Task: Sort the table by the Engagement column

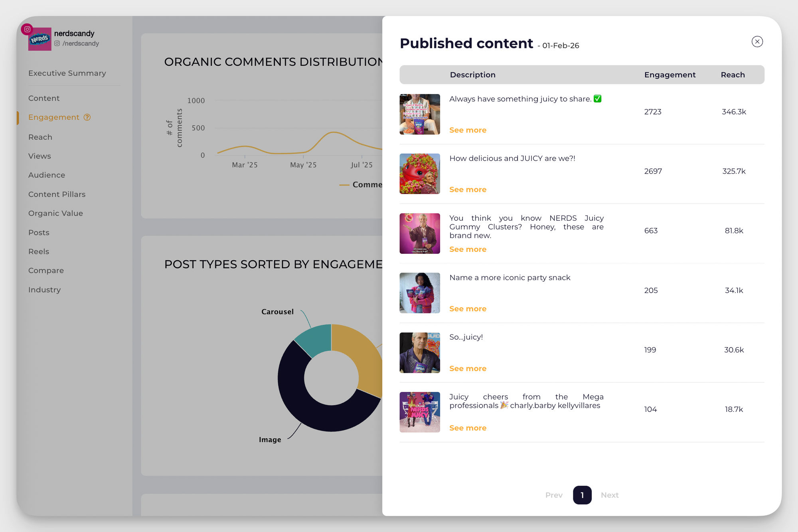Action: (670, 75)
